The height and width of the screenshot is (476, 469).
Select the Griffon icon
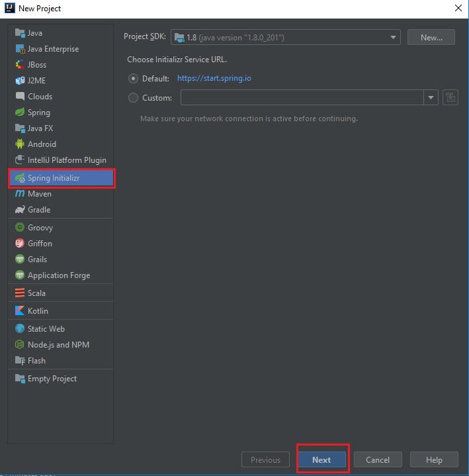coord(20,243)
